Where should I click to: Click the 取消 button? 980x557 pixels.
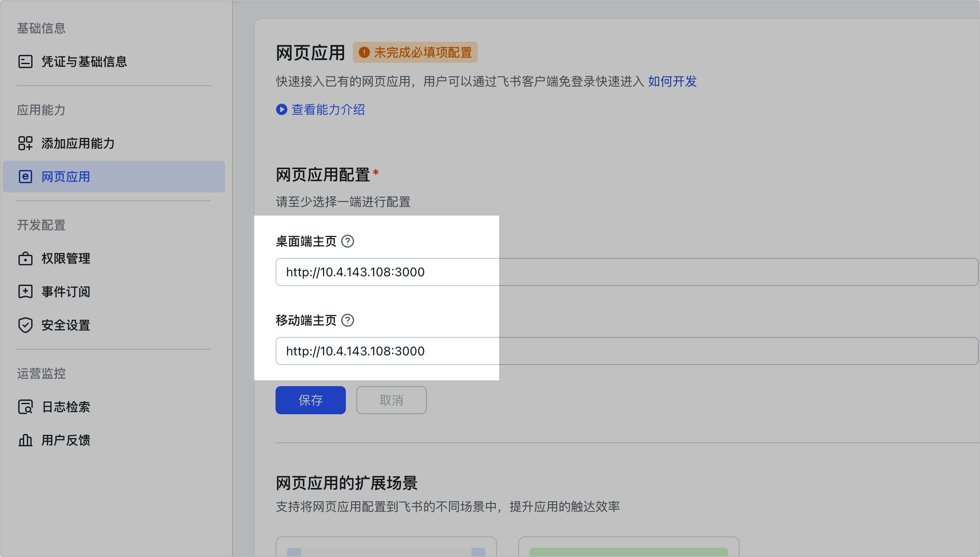coord(391,400)
